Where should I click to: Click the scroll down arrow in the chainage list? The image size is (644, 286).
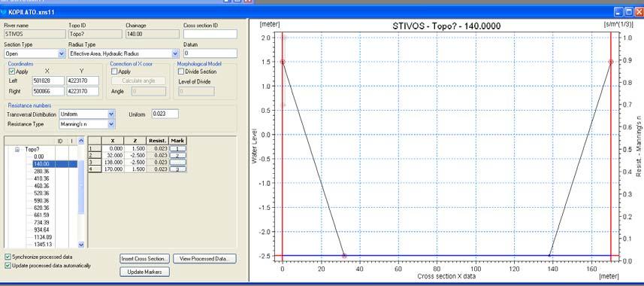click(x=81, y=244)
